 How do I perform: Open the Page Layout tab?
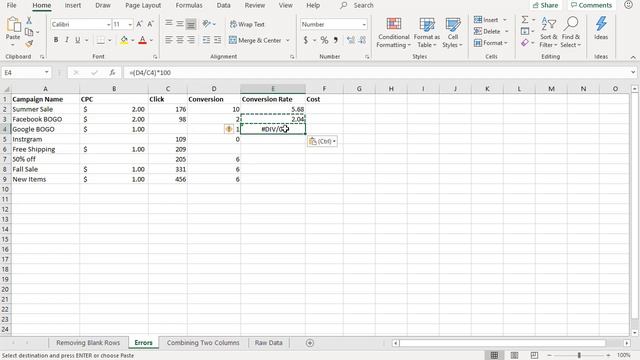[143, 5]
